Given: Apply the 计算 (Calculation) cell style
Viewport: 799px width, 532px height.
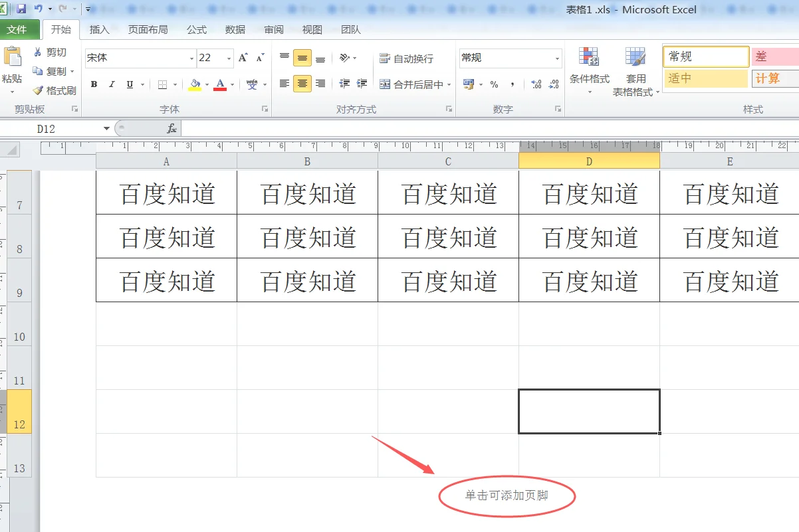Looking at the screenshot, I should tap(775, 78).
